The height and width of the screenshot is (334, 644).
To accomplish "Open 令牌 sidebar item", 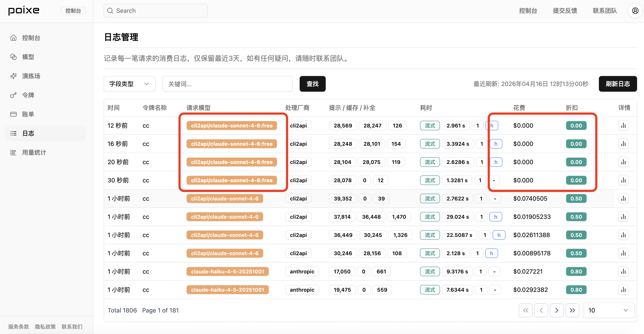I will [28, 95].
